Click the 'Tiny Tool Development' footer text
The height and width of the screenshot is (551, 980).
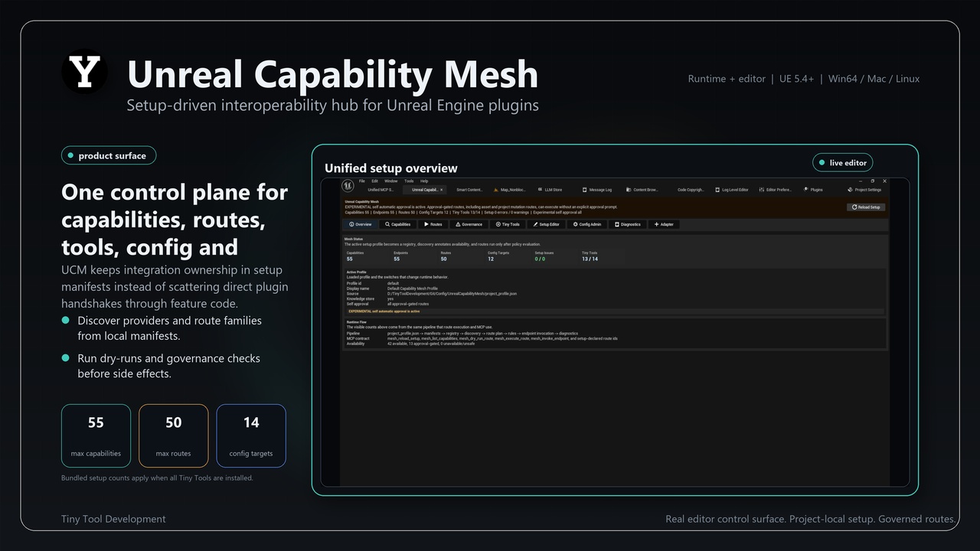click(113, 519)
